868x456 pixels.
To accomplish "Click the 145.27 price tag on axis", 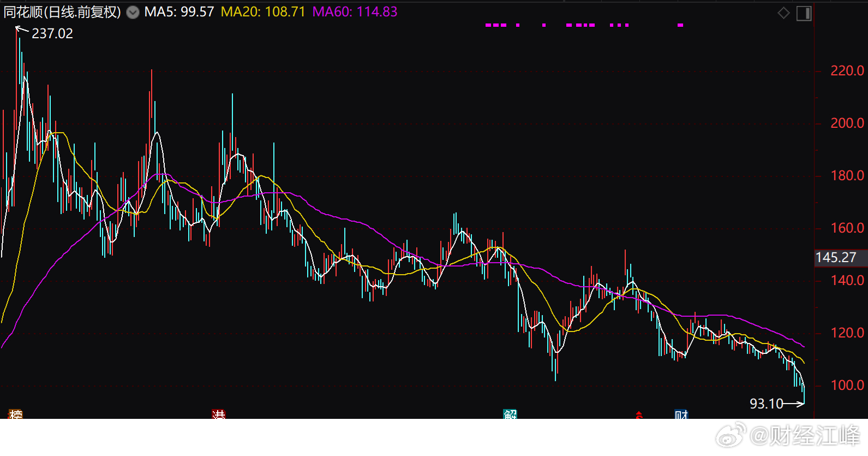I will click(x=836, y=257).
